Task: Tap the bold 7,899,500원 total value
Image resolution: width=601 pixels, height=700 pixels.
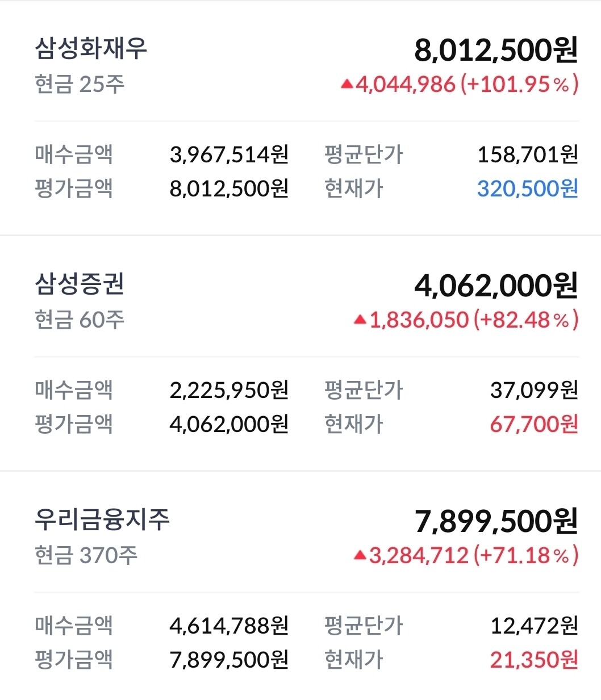Action: (x=496, y=521)
